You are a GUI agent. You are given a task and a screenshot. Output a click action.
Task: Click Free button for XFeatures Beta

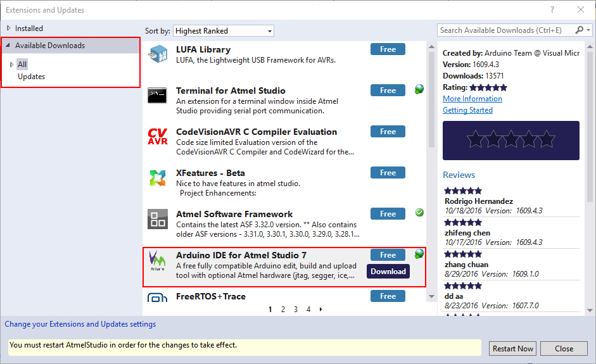click(388, 173)
